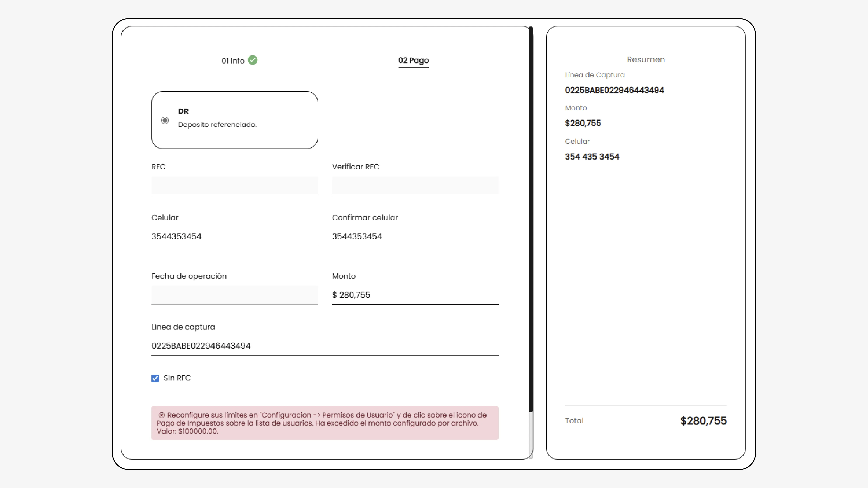Open the Fecha de operación field

click(x=235, y=295)
